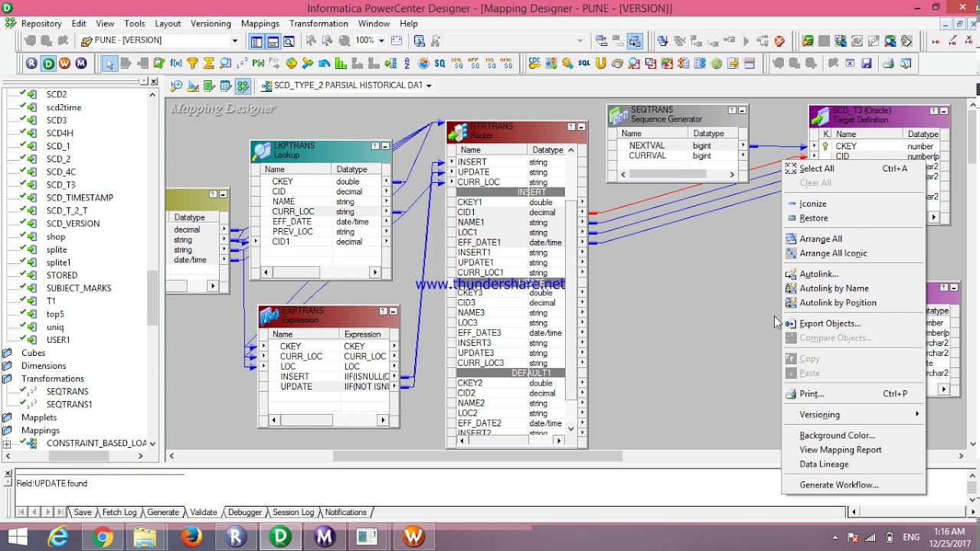The height and width of the screenshot is (551, 980).
Task: Open Google Chrome from the taskbar
Action: 103,537
